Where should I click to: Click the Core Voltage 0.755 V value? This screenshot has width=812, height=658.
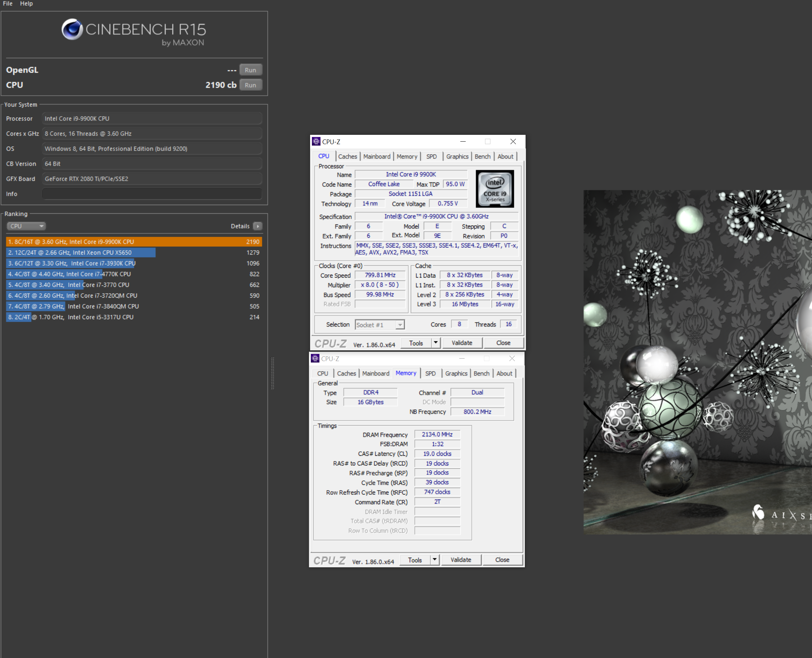(x=447, y=204)
